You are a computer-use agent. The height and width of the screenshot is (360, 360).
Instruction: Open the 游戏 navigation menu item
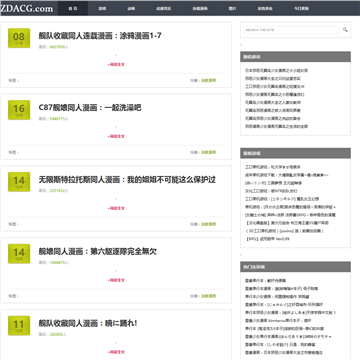[x=102, y=8]
